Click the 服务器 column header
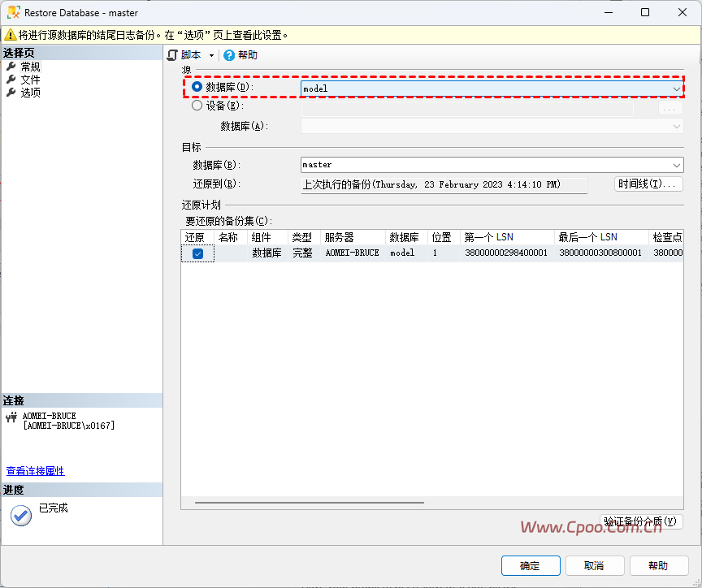This screenshot has height=588, width=702. (x=353, y=237)
